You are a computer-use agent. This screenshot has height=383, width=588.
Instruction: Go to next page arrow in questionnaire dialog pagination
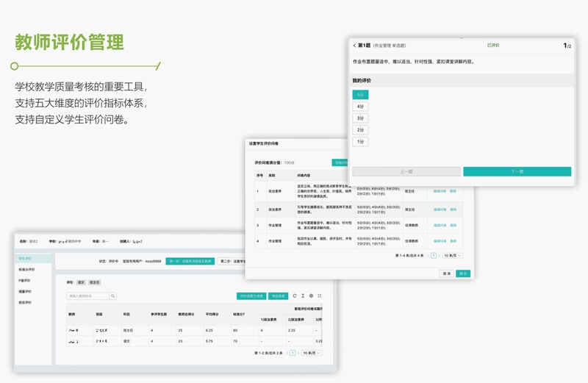pos(439,256)
